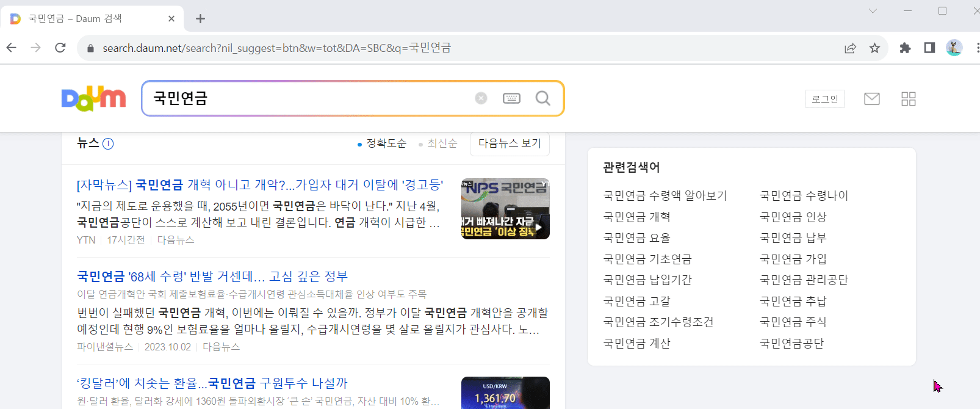Search related term 국민연금공단
980x409 pixels.
tap(791, 344)
